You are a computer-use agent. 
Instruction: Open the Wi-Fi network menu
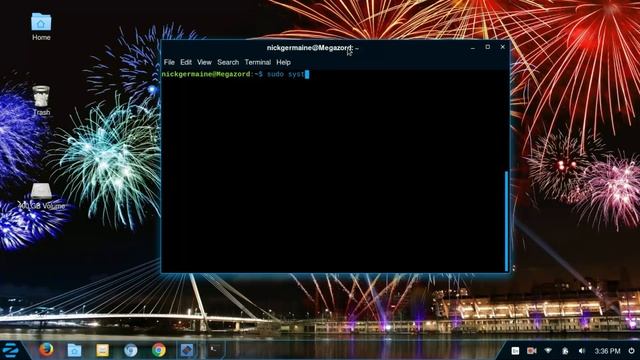click(548, 351)
